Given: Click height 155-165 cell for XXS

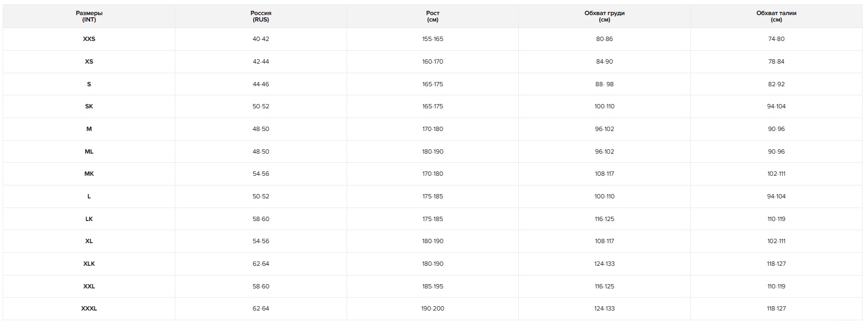Looking at the screenshot, I should [x=432, y=39].
